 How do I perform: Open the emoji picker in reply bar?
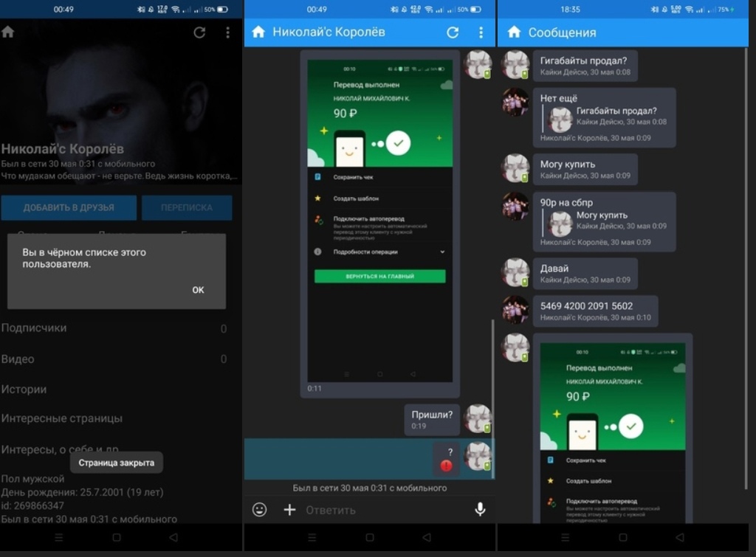pos(259,510)
